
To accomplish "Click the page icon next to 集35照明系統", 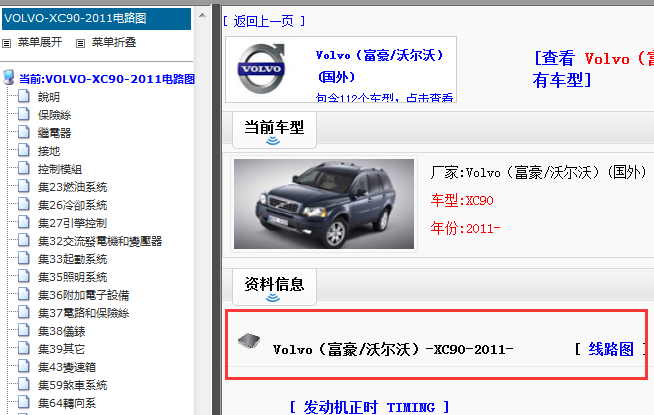I will (24, 276).
